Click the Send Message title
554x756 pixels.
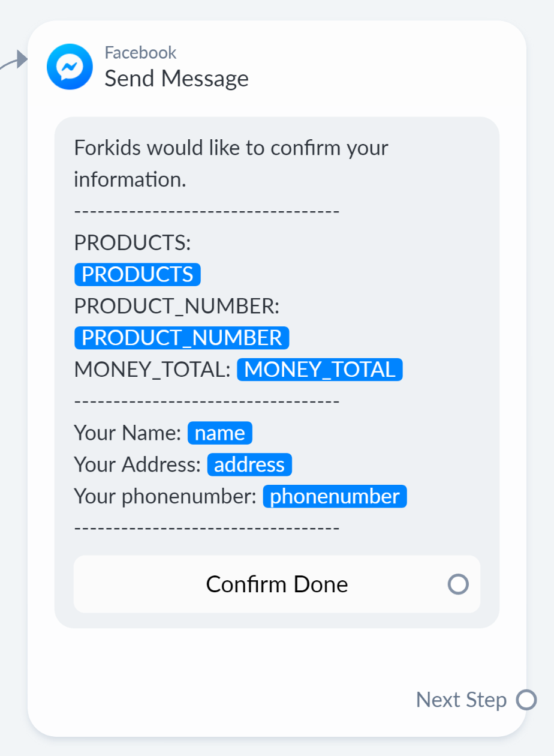tap(176, 78)
